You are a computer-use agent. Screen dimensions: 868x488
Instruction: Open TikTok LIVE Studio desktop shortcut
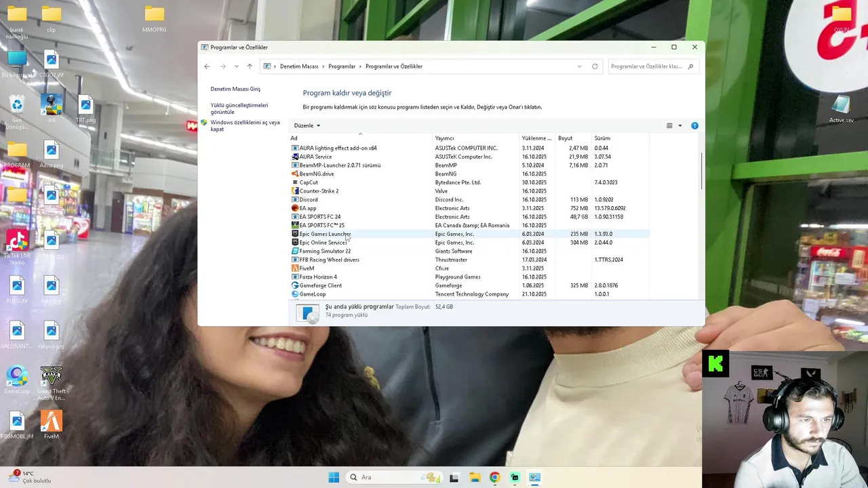[17, 247]
